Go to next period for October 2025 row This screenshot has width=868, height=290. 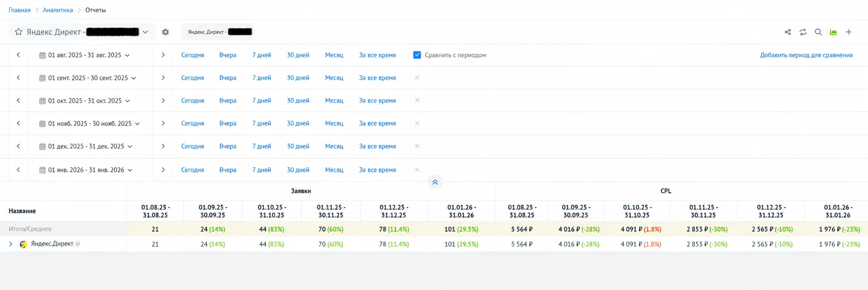163,100
